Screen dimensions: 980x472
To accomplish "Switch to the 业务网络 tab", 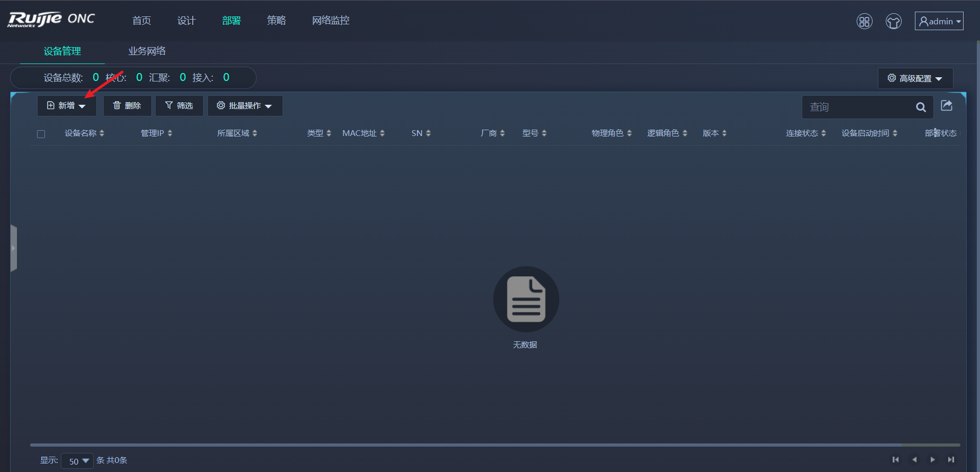I will coord(147,51).
